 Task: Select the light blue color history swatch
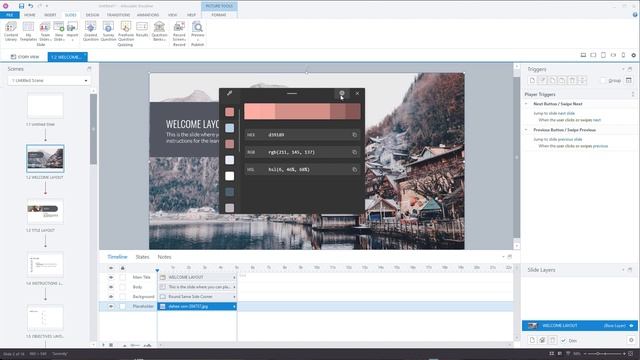click(x=230, y=128)
